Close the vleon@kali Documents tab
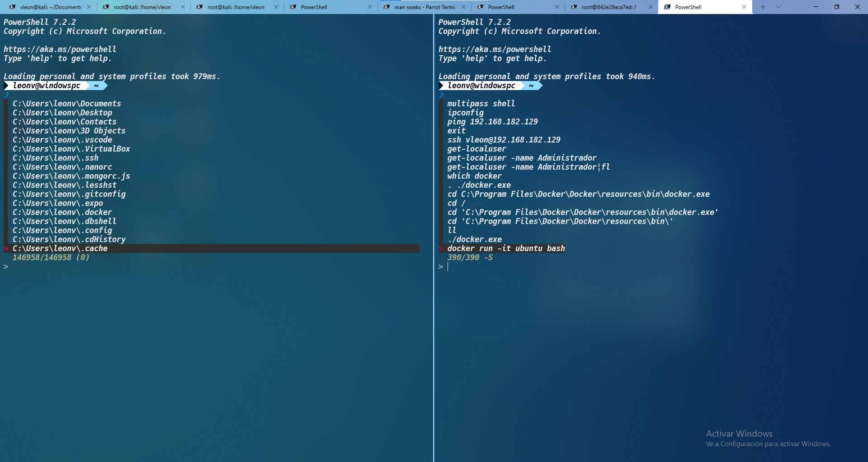Screen dimensions: 868x462 pyautogui.click(x=89, y=7)
